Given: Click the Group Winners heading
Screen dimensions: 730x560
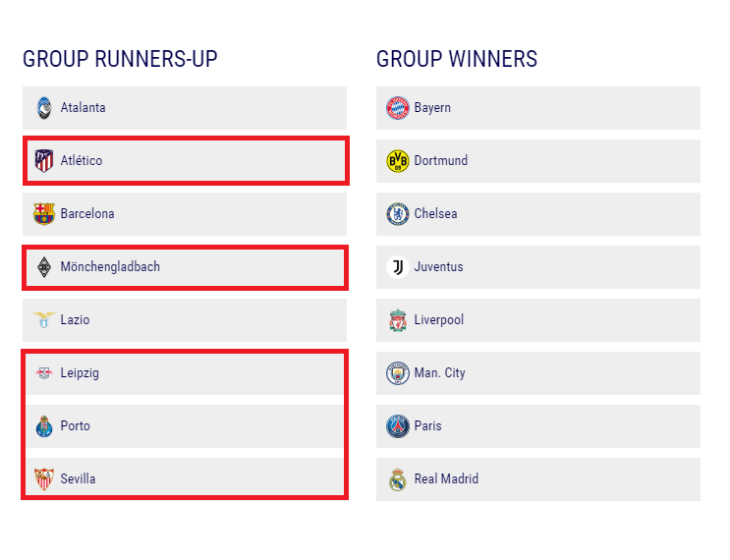Looking at the screenshot, I should 457,59.
